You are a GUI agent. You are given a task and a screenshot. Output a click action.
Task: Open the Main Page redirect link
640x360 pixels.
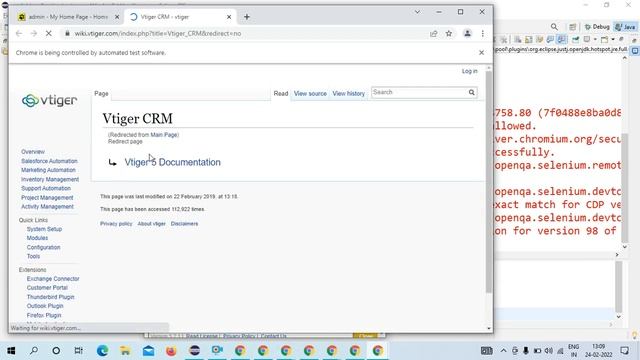click(x=164, y=135)
